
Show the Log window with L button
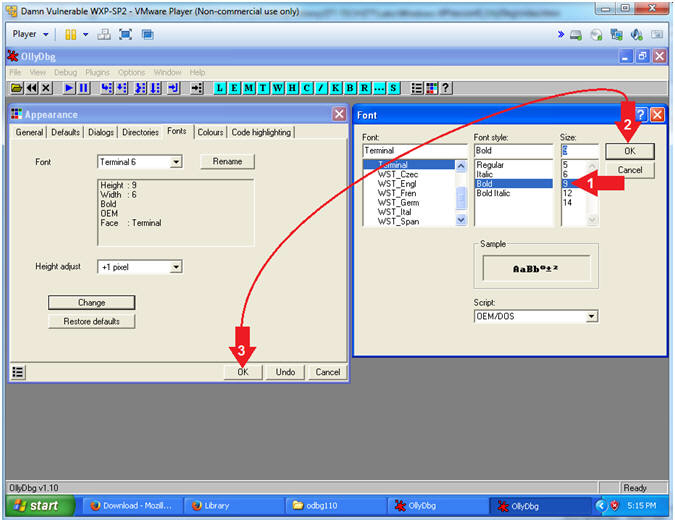coord(220,88)
